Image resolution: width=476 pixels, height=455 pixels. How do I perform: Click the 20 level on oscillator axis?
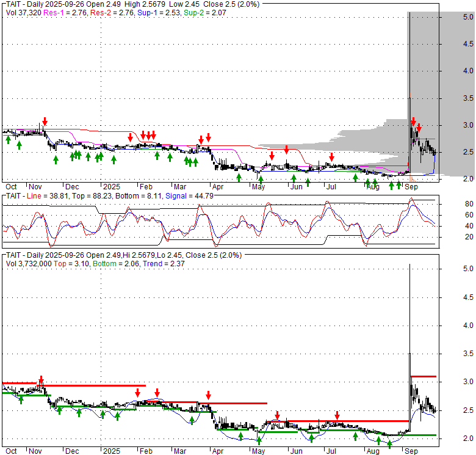[x=469, y=237]
